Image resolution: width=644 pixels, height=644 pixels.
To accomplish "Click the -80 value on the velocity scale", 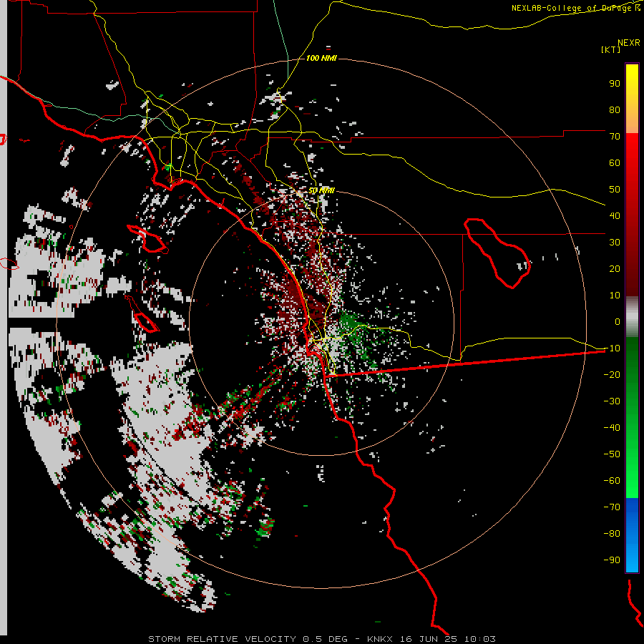I will point(612,534).
